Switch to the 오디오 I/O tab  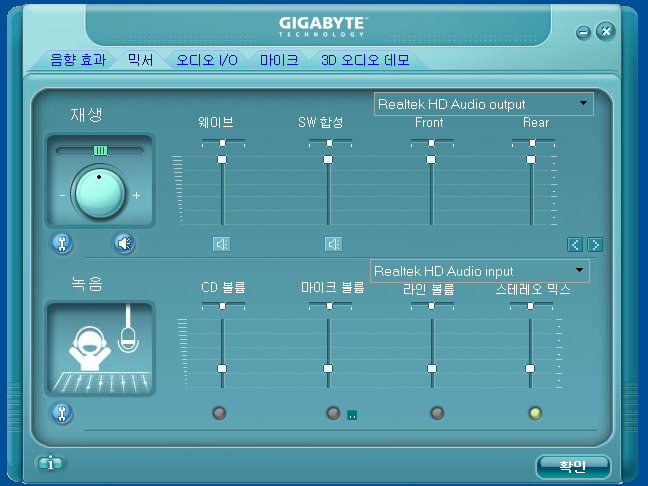(207, 60)
